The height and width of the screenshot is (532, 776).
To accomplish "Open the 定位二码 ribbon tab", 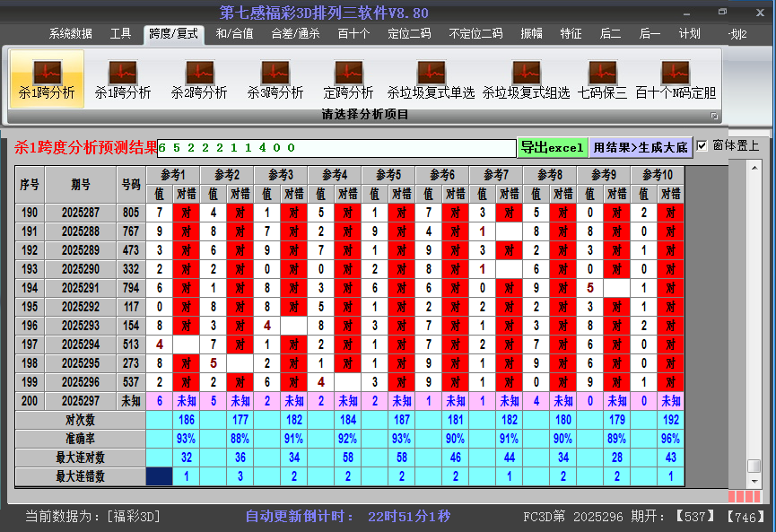I will pyautogui.click(x=409, y=34).
